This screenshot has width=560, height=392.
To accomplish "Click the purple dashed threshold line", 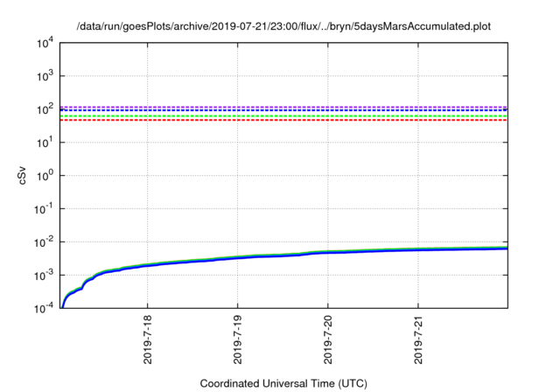I will pyautogui.click(x=283, y=107).
